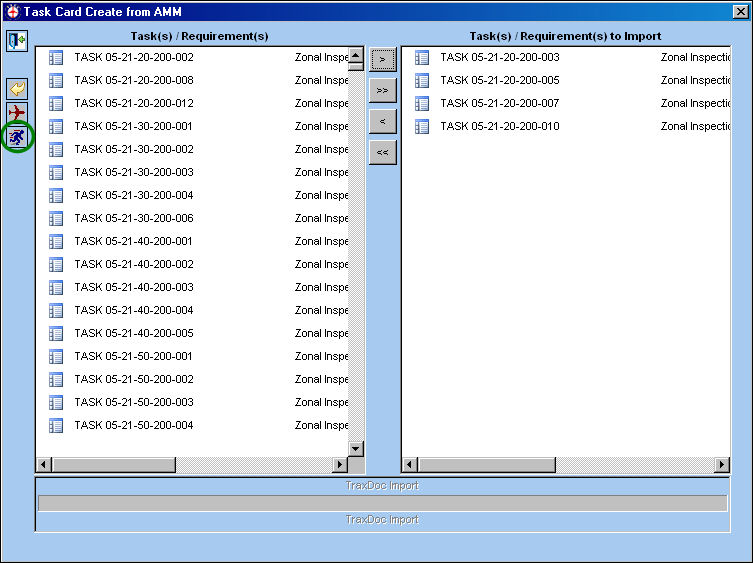Click up arrow of left list scrollbar
753x563 pixels.
pos(356,55)
